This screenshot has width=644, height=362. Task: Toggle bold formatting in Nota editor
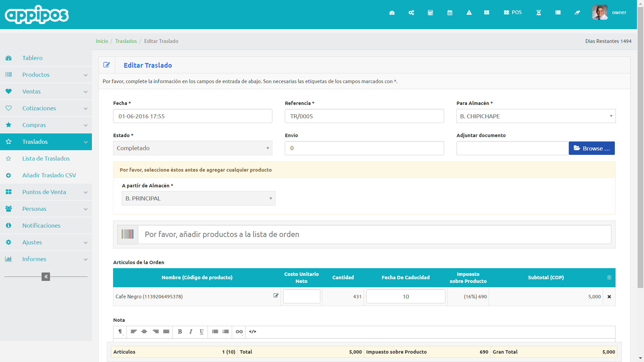pyautogui.click(x=180, y=331)
